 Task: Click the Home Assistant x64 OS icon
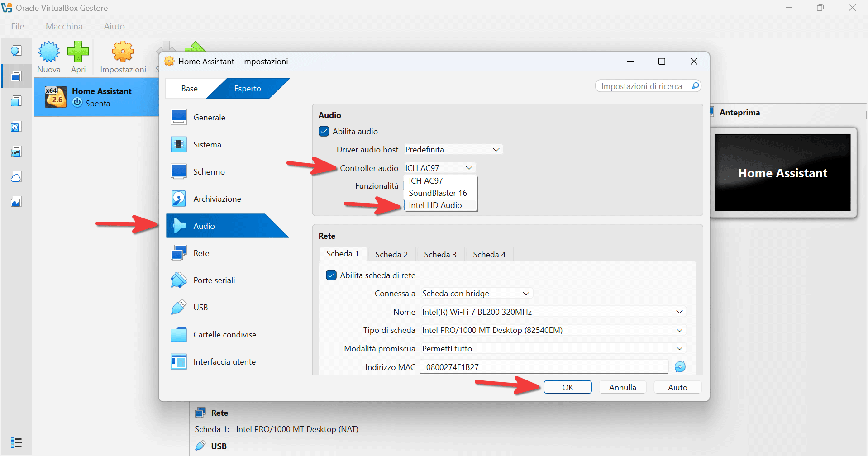click(x=56, y=97)
